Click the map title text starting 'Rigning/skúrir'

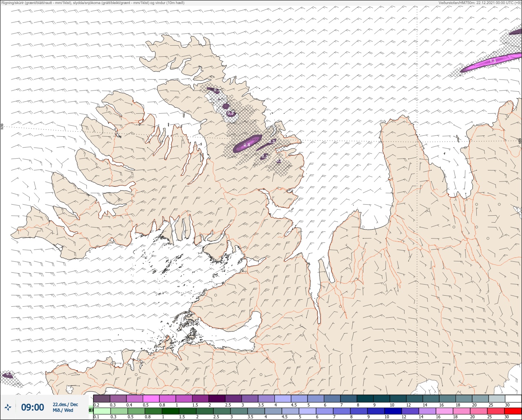coord(93,2)
